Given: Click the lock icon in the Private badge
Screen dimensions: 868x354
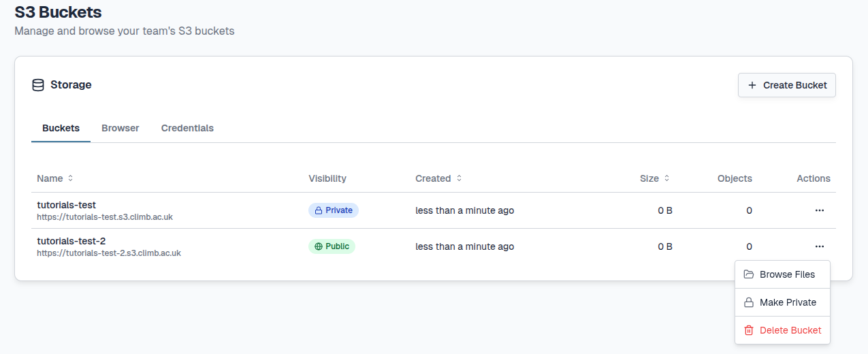Looking at the screenshot, I should [x=318, y=210].
